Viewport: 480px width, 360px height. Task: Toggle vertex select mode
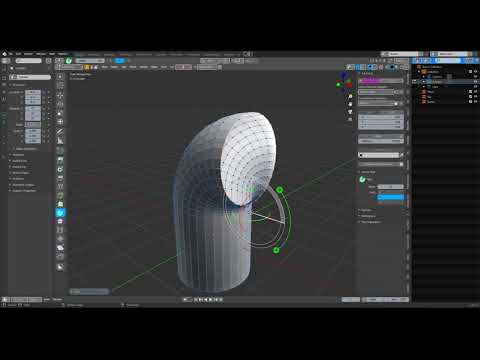click(87, 67)
